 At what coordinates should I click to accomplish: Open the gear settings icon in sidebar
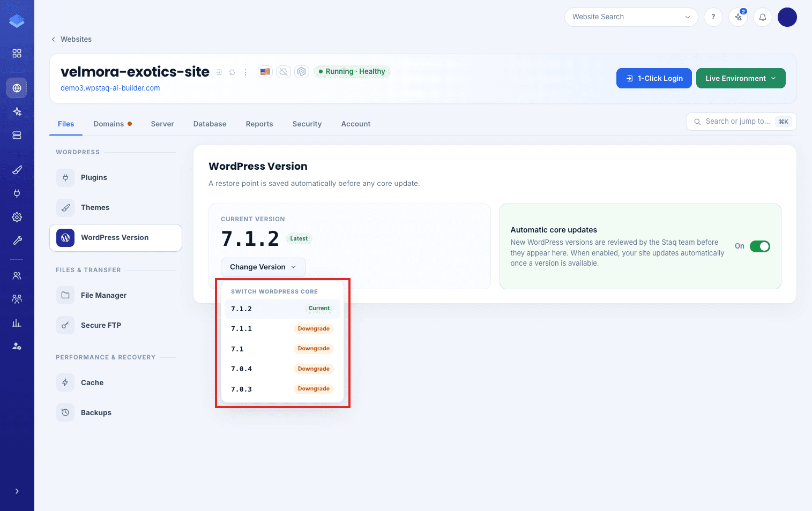pyautogui.click(x=17, y=217)
